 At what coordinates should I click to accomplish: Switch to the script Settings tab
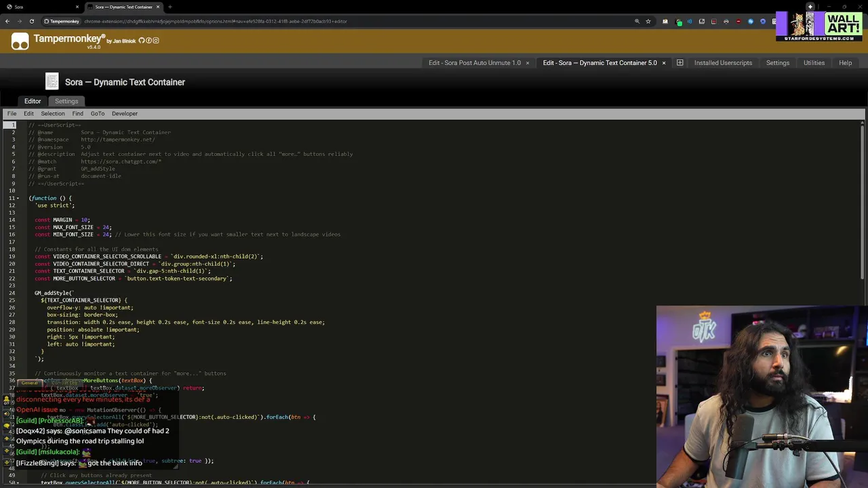[66, 101]
